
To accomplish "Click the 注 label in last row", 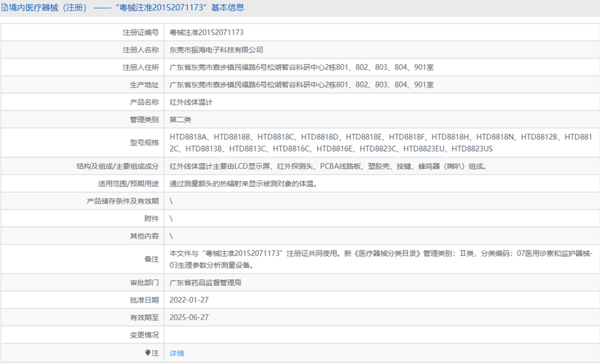I will [155, 353].
